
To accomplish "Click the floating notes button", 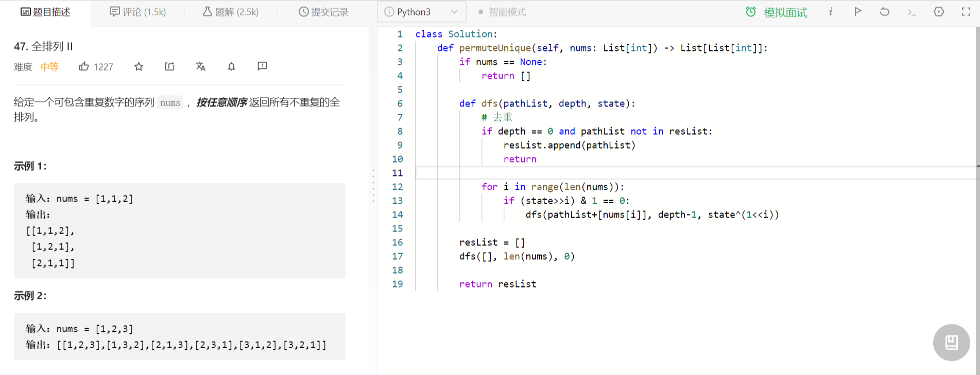I will point(951,342).
